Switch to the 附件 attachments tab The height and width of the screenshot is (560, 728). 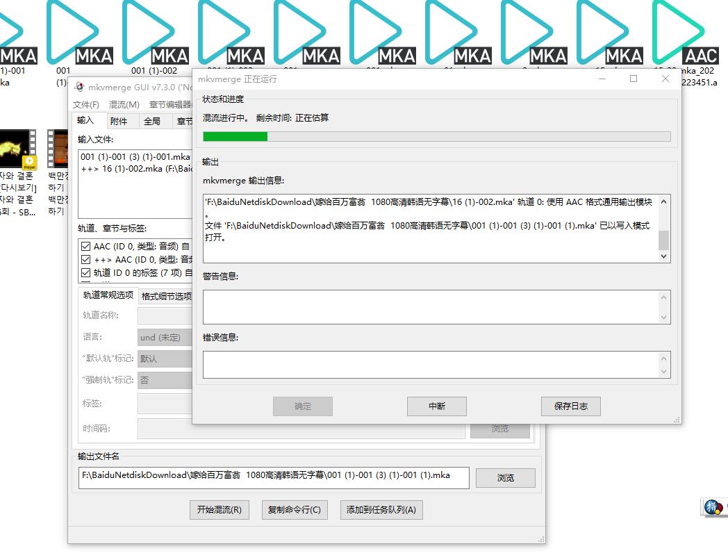tap(121, 120)
